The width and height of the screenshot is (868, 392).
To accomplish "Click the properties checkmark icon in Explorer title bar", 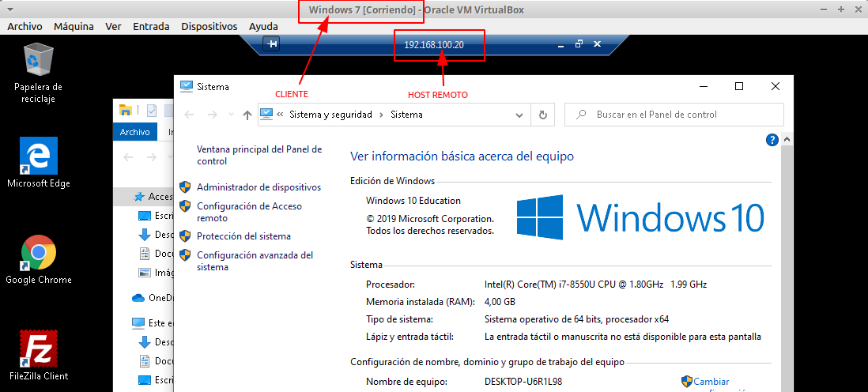I will 153,110.
